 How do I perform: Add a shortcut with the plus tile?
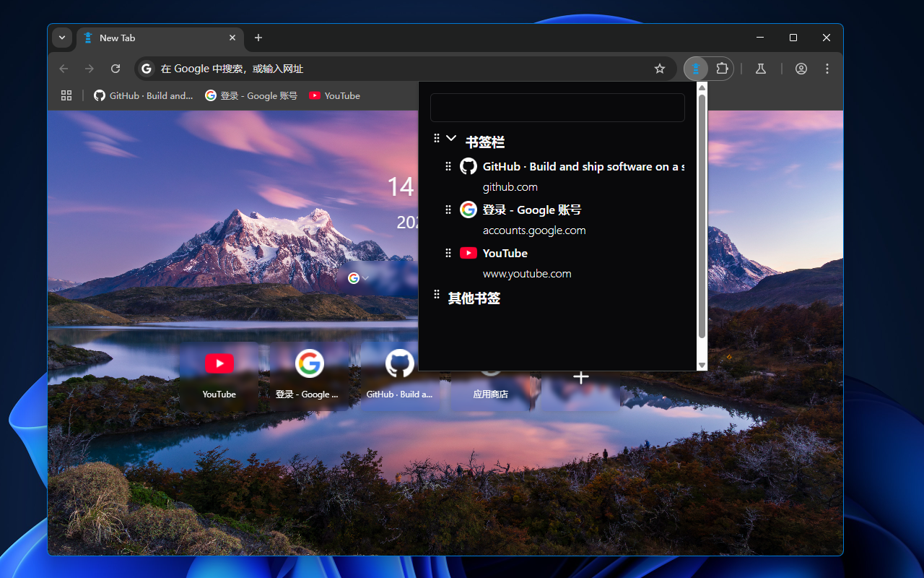point(581,377)
